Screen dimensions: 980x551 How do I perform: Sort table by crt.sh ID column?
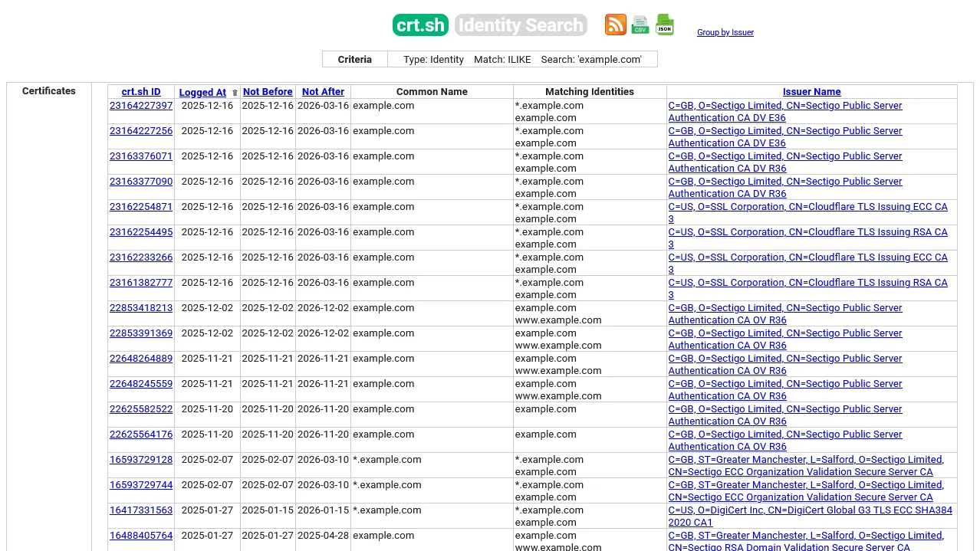pyautogui.click(x=140, y=92)
